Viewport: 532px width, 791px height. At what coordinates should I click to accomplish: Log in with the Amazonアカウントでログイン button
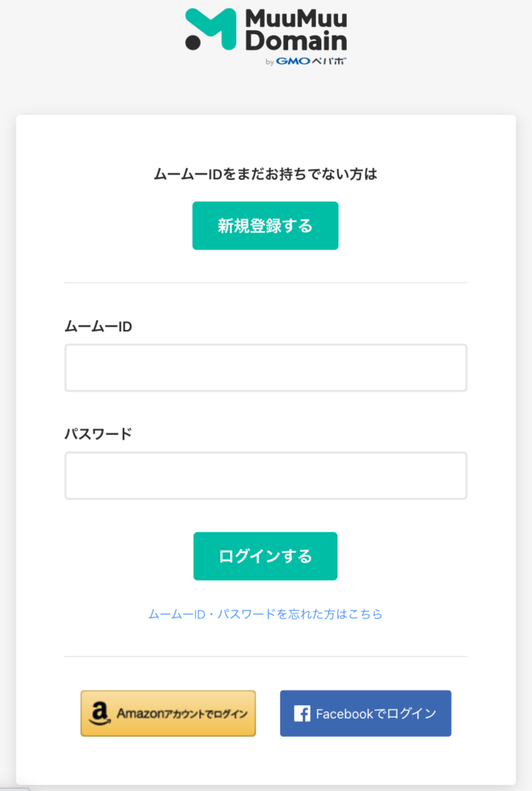pos(168,713)
